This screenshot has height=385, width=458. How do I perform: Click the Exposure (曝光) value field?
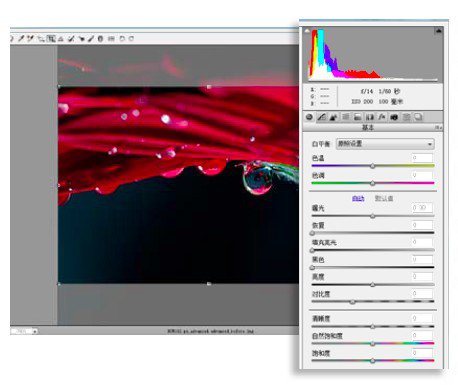click(422, 208)
